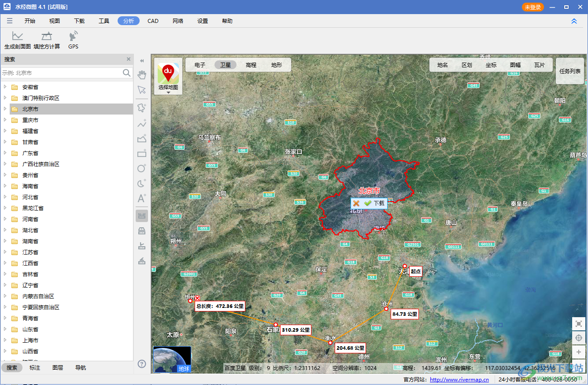This screenshot has height=385, width=588.
Task: Toggle the 区划 overlay
Action: [x=467, y=65]
